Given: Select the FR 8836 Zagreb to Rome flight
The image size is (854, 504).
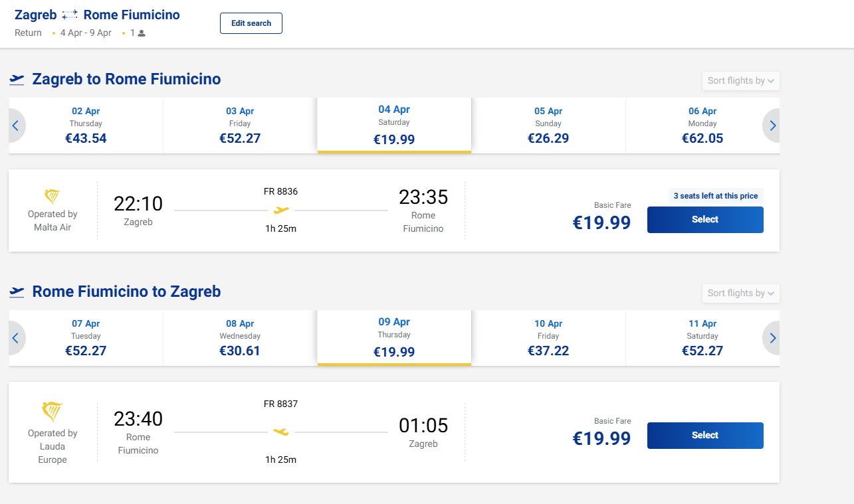Looking at the screenshot, I should pos(705,220).
